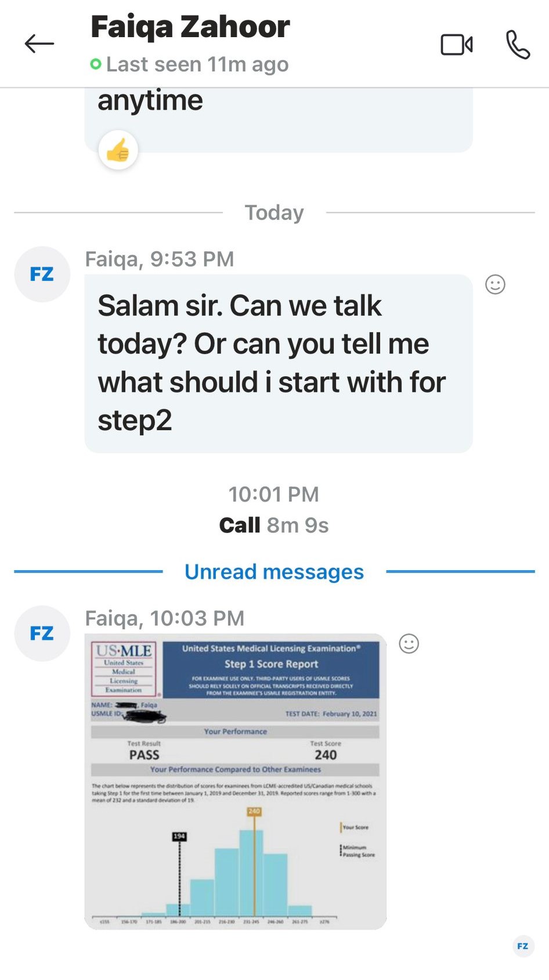Tap the Faiqa, 9:53 PM sender label
This screenshot has height=980, width=549.
click(160, 259)
